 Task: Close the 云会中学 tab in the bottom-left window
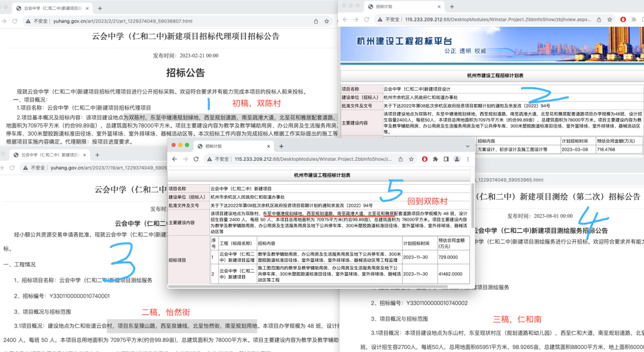(x=85, y=155)
